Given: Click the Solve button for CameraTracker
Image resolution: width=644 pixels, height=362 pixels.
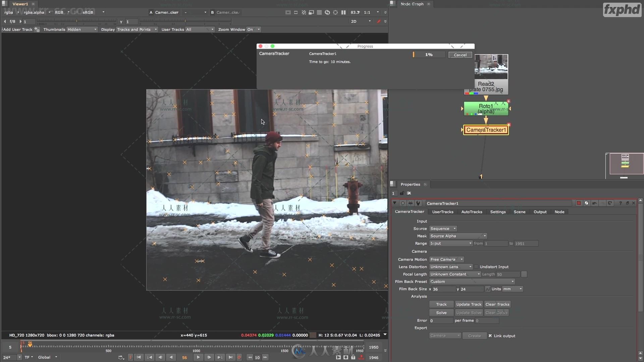Looking at the screenshot, I should pyautogui.click(x=441, y=312).
